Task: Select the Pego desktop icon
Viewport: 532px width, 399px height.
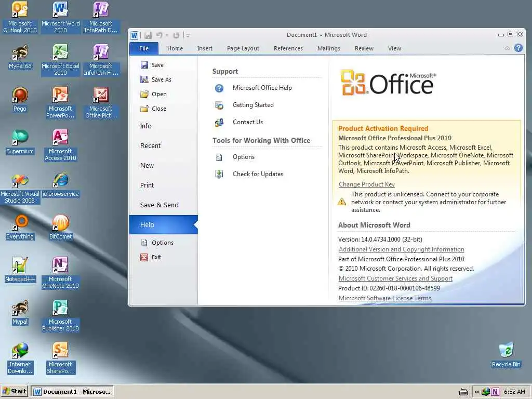Action: click(20, 100)
